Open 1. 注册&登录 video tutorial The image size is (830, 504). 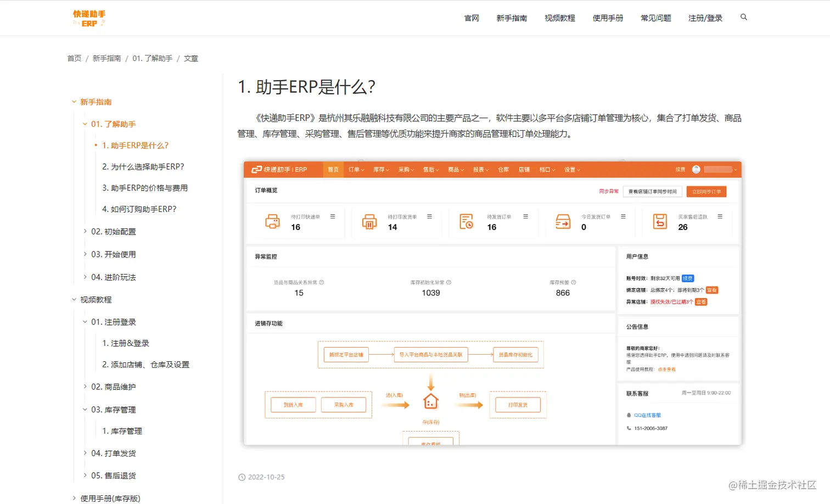[x=126, y=343]
